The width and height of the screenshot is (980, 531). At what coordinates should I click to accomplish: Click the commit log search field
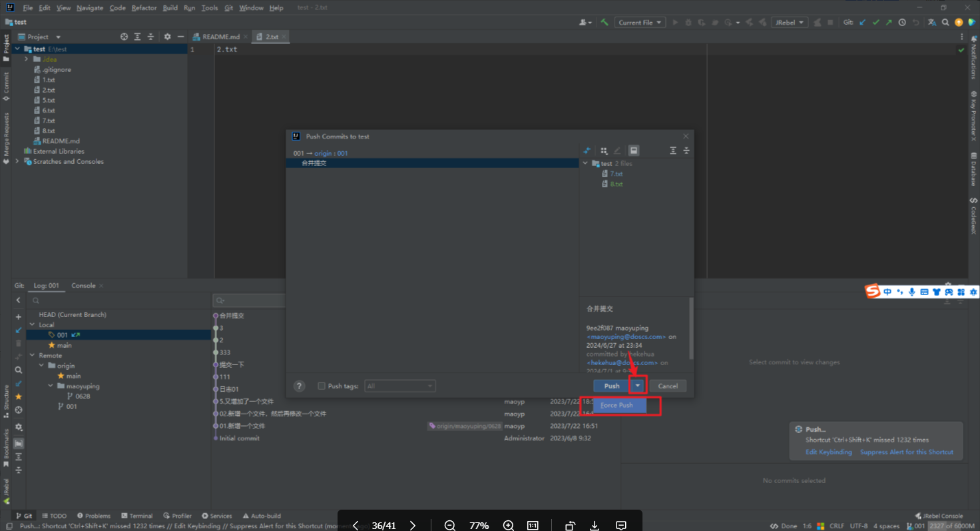[x=250, y=300]
